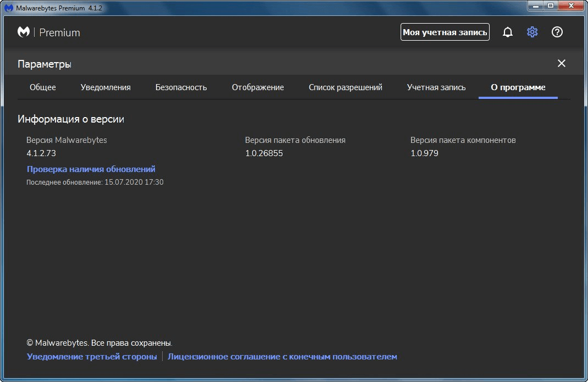Image resolution: width=588 pixels, height=382 pixels.
Task: Click component package version 1.0.979
Action: [424, 153]
